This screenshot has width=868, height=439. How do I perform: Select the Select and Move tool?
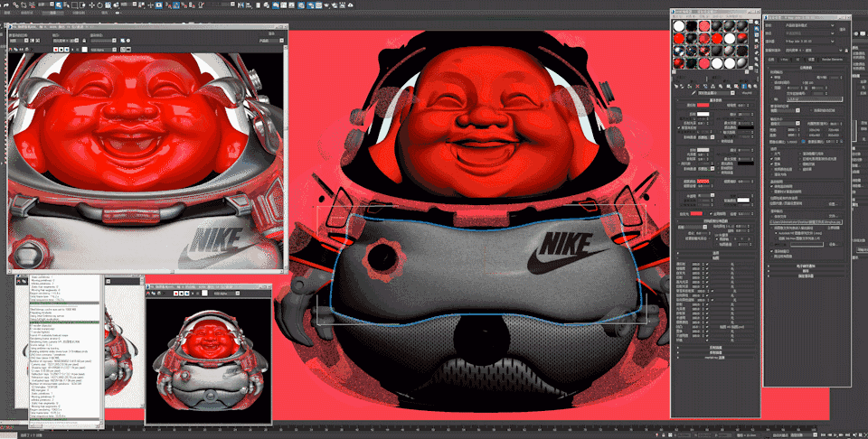pyautogui.click(x=92, y=5)
